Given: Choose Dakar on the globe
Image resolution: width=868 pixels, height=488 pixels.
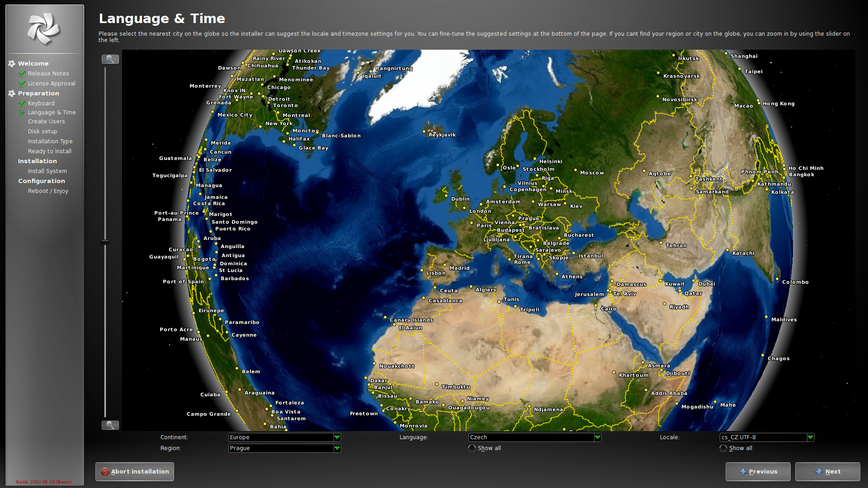Looking at the screenshot, I should click(366, 378).
